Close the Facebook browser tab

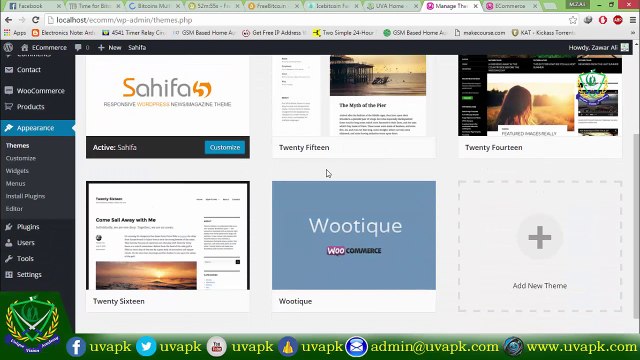59,6
